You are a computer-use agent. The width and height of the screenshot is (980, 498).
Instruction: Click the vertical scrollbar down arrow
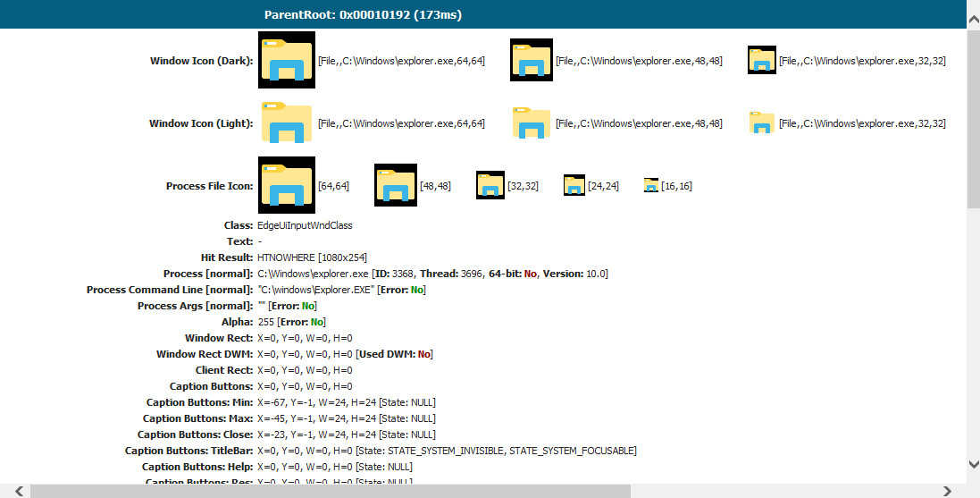coord(973,464)
